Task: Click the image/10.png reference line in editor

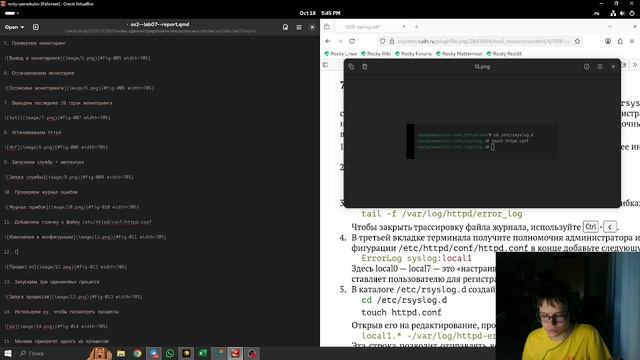Action: point(71,207)
